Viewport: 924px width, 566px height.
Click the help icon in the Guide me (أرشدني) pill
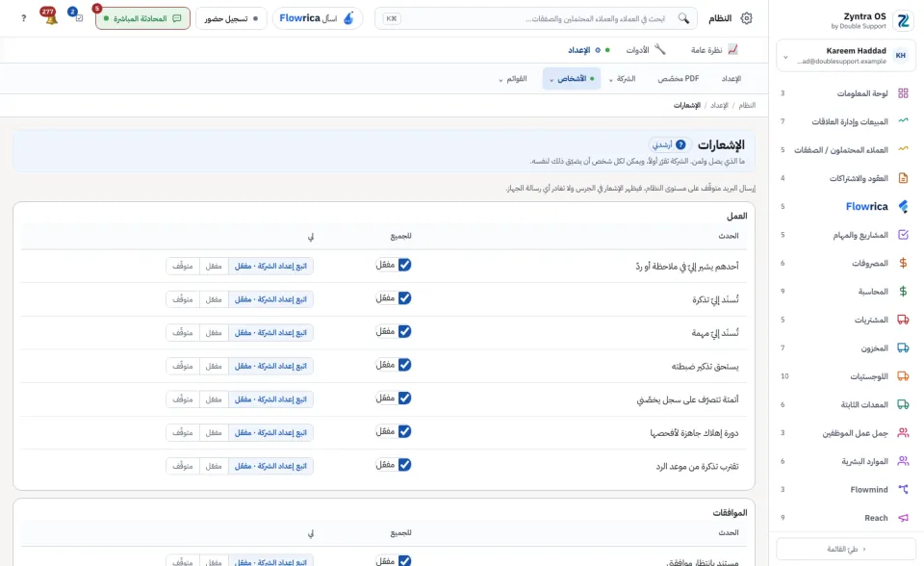680,144
